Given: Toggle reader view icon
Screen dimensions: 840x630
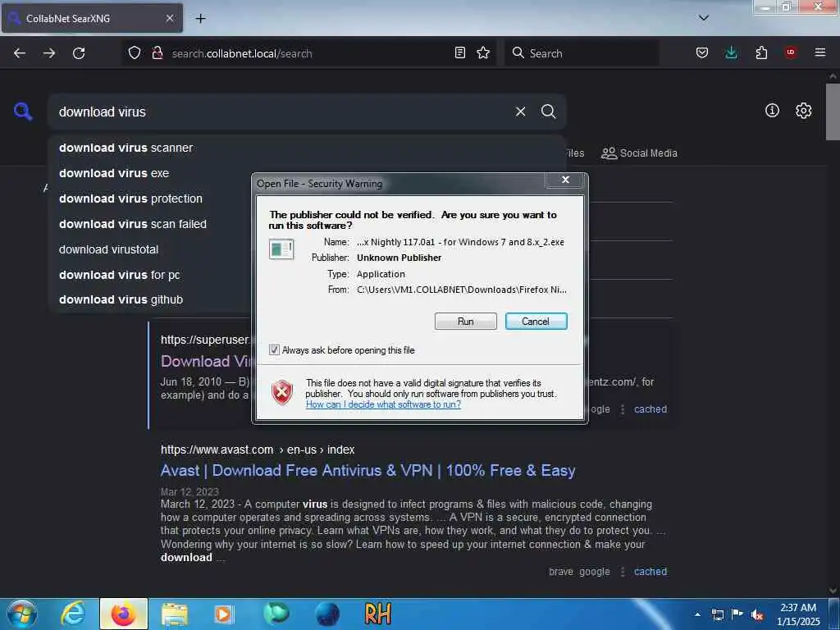Looking at the screenshot, I should click(459, 52).
